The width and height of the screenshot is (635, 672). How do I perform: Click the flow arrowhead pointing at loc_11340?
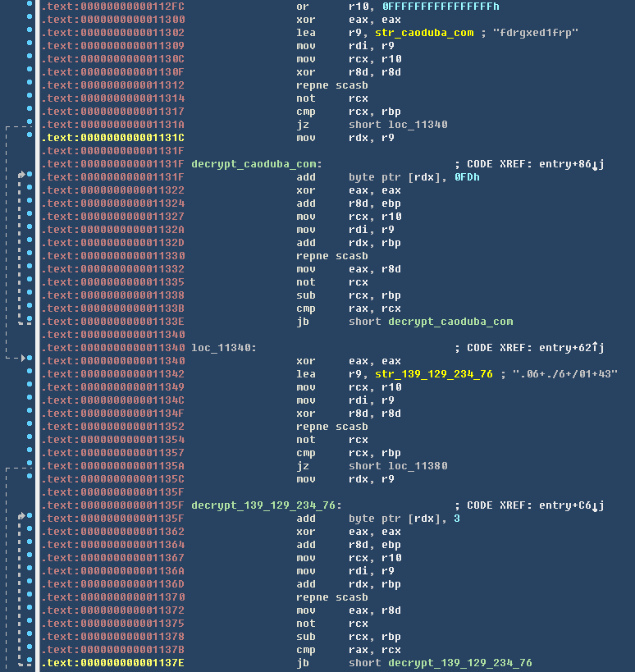(x=23, y=359)
